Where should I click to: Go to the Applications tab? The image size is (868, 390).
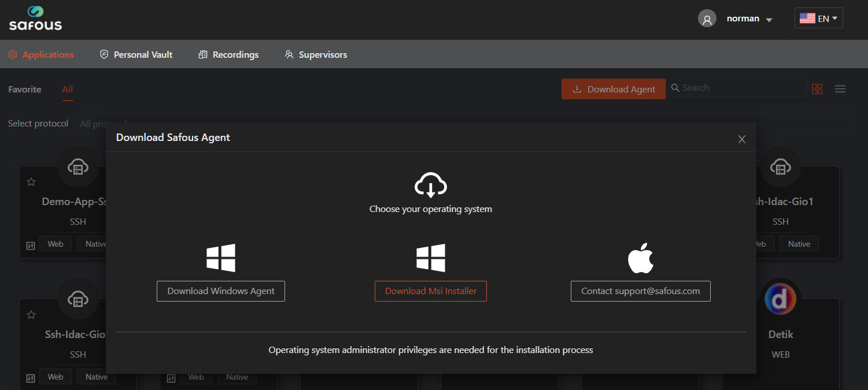point(41,54)
